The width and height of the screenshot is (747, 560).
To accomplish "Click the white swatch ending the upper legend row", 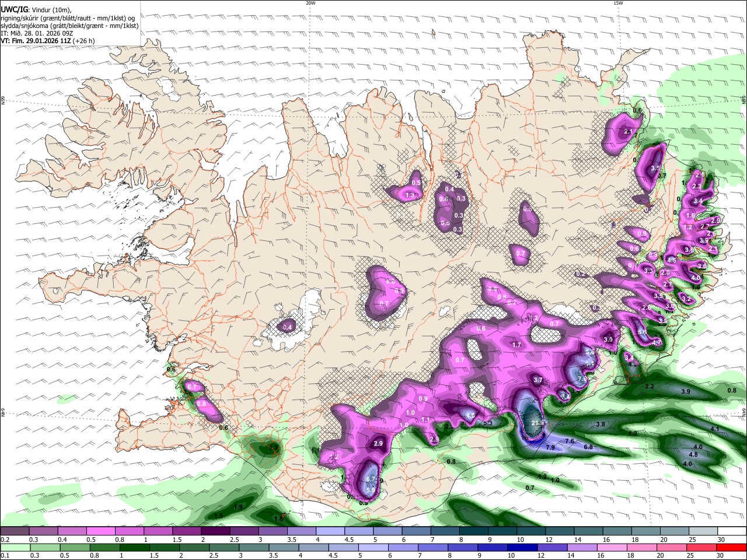I will 731,531.
